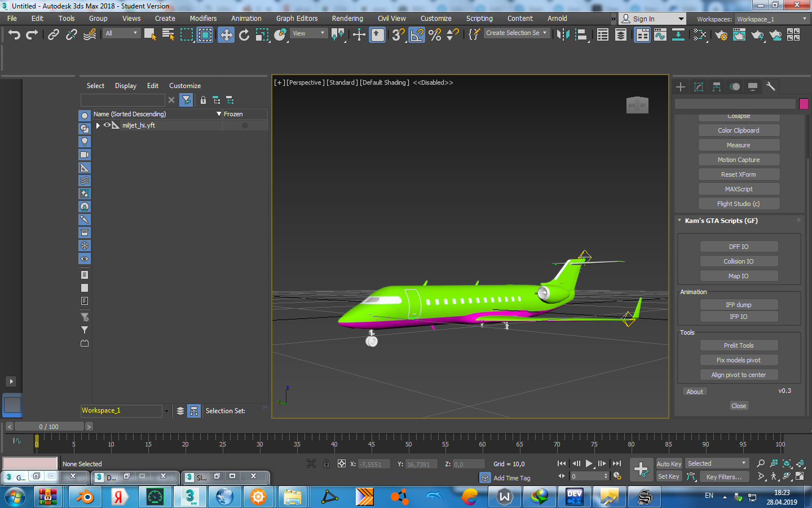812x508 pixels.
Task: Click the lock cell selection icon
Action: pos(203,100)
